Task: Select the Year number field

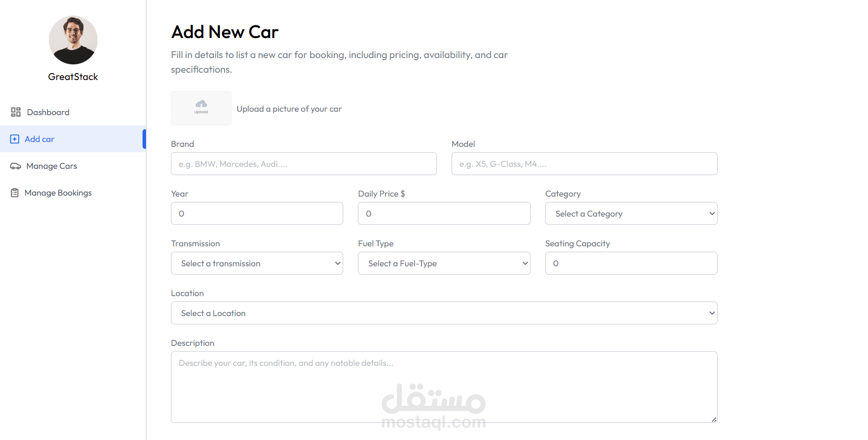Action: pos(257,214)
